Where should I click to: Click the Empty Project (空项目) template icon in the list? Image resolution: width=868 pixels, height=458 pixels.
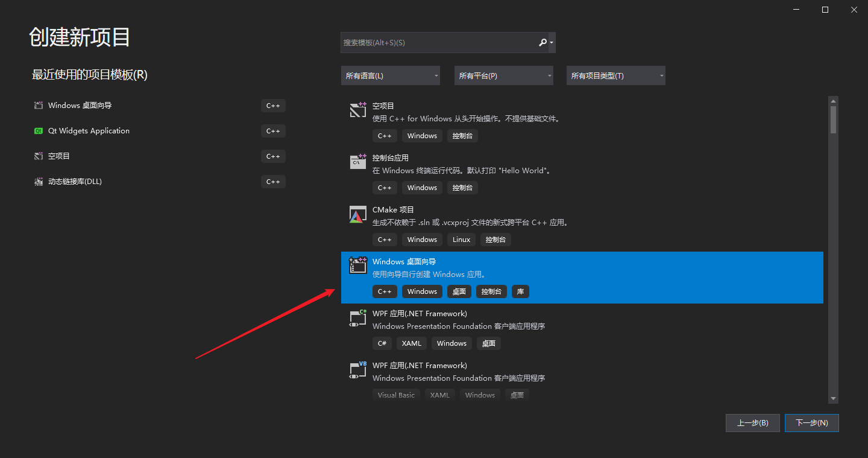[358, 110]
